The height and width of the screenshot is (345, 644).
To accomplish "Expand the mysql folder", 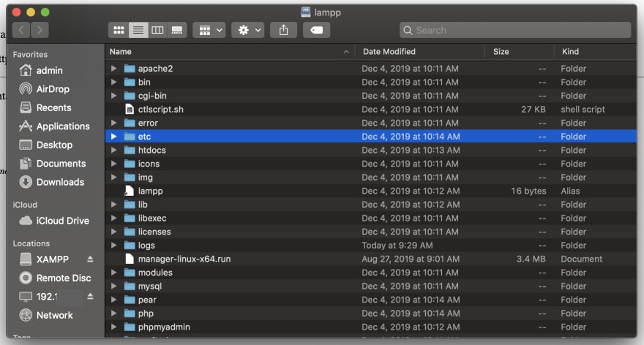I will (113, 286).
